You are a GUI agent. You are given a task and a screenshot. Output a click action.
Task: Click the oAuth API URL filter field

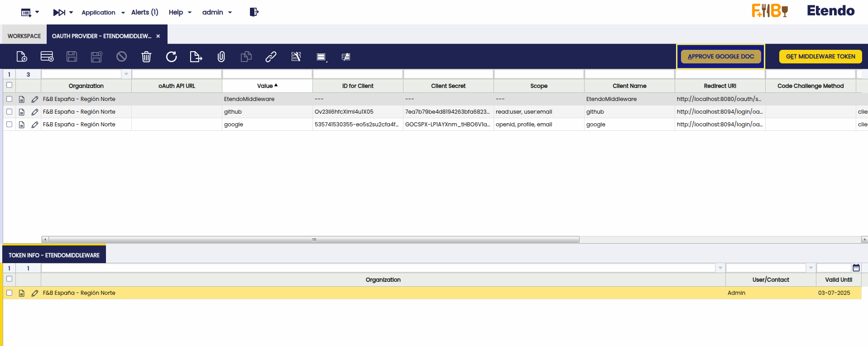coord(177,74)
